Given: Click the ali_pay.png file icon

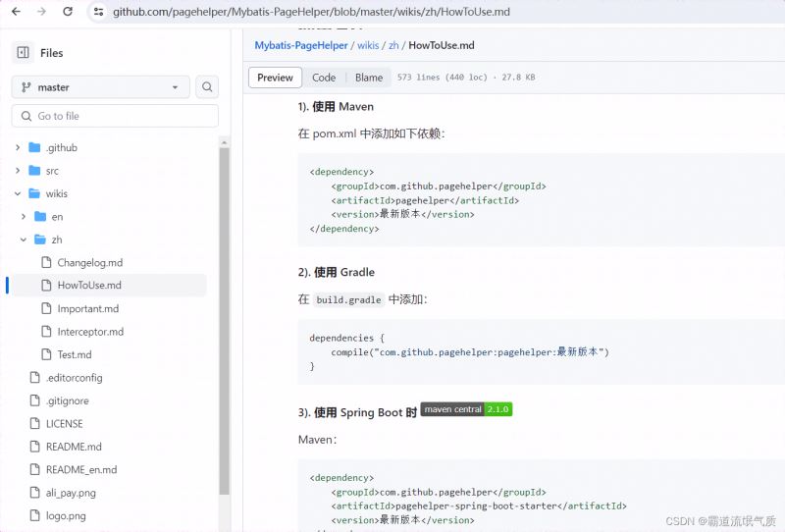Looking at the screenshot, I should [x=34, y=493].
